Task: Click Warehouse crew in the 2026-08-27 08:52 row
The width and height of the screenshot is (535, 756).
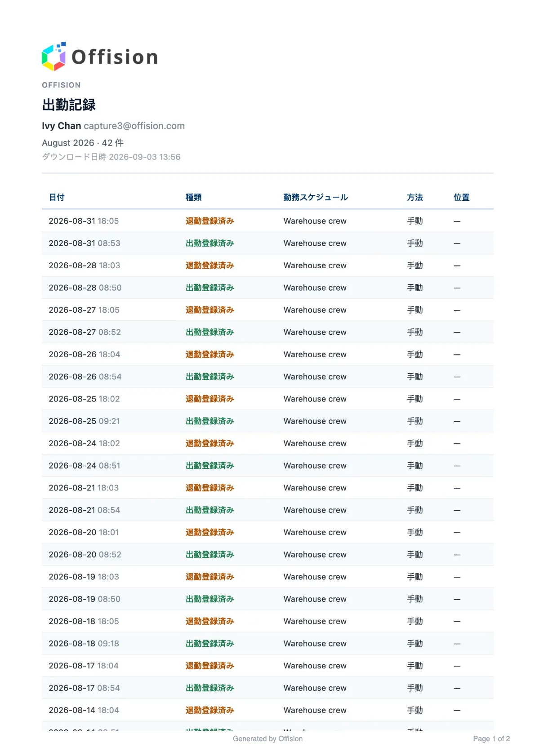Action: [315, 332]
